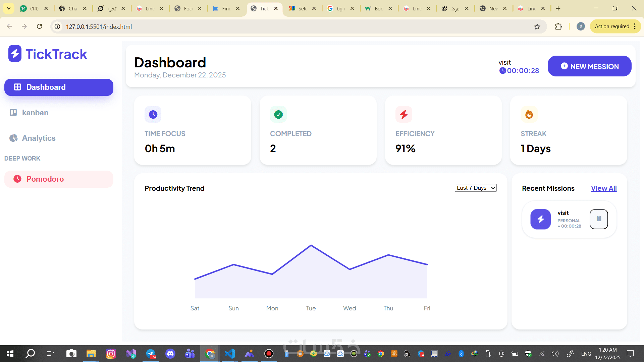Open the Action required Chrome menu
Screen dimensions: 644x362
pos(615,26)
